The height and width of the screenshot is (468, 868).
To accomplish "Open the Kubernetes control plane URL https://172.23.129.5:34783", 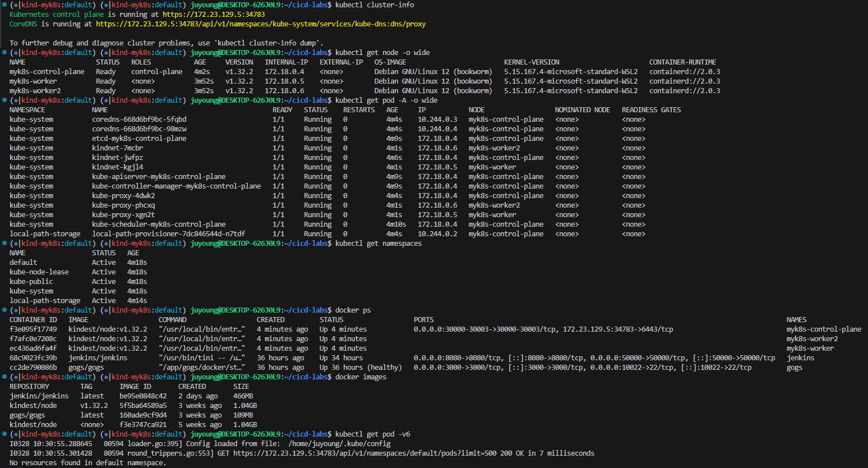I will 214,15.
